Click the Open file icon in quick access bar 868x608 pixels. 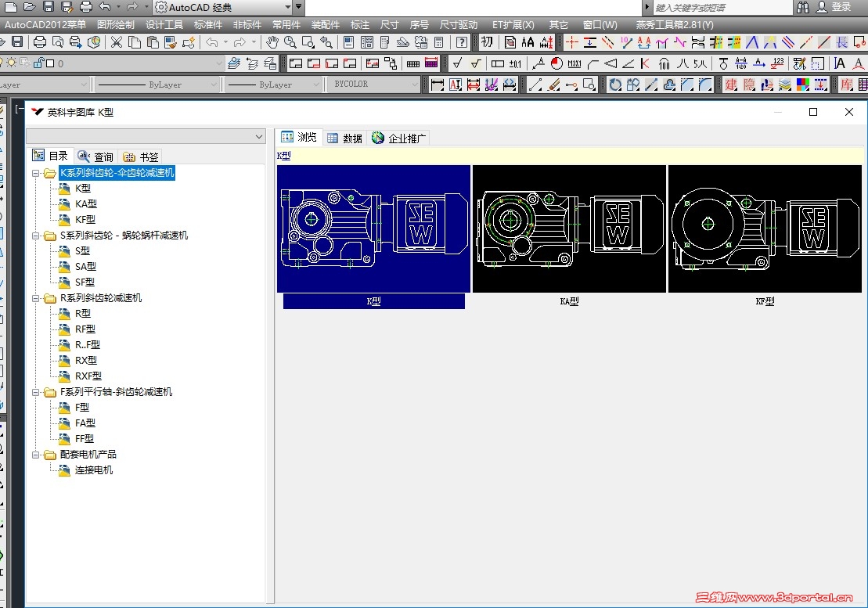pyautogui.click(x=30, y=7)
